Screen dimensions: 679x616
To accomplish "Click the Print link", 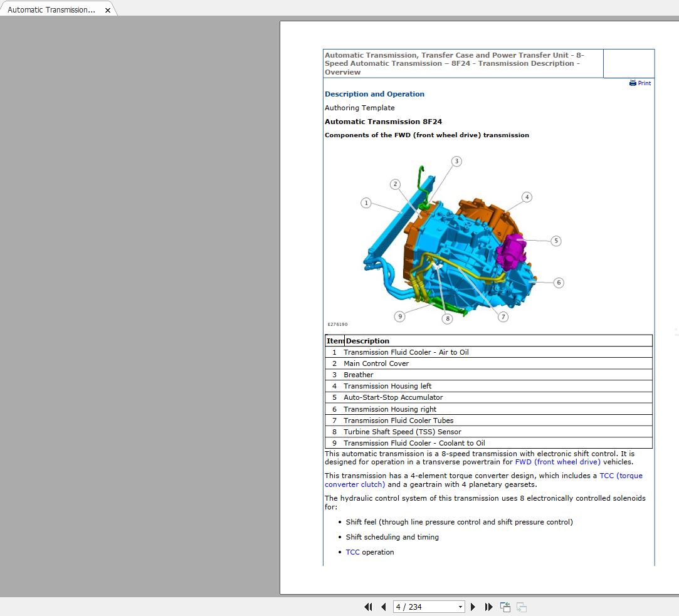I will 644,83.
